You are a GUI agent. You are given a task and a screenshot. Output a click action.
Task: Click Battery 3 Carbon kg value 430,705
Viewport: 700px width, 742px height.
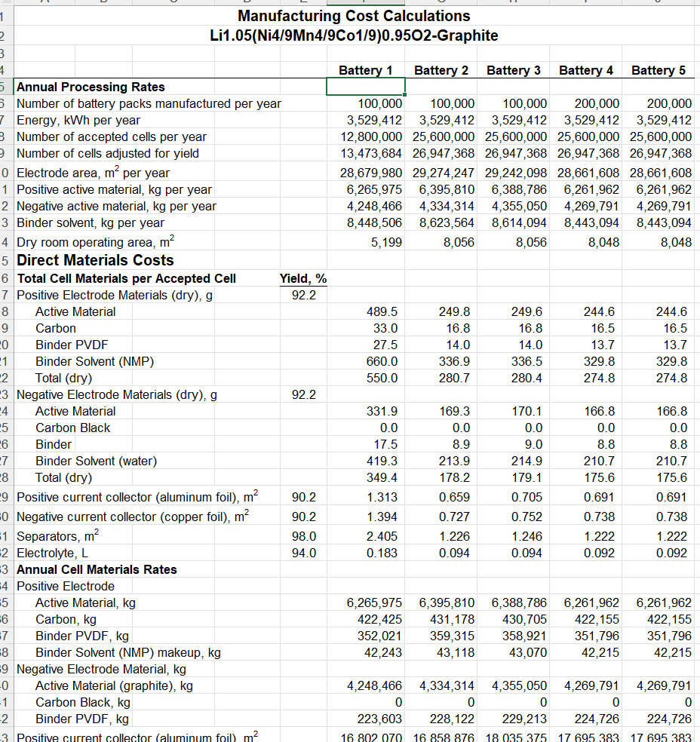524,619
